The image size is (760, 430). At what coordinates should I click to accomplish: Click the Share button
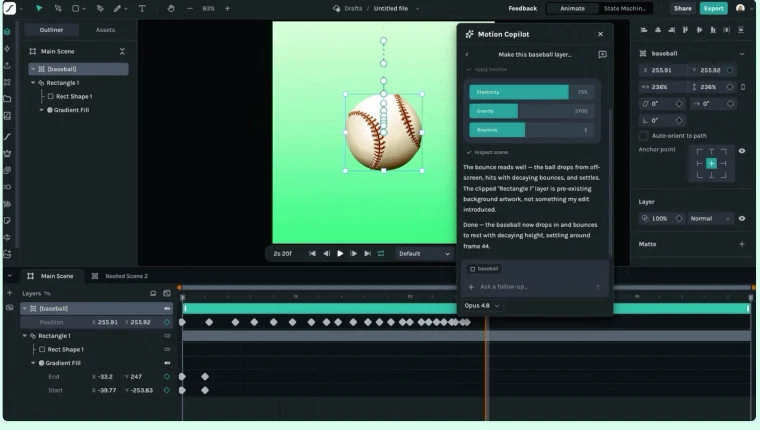pos(682,8)
